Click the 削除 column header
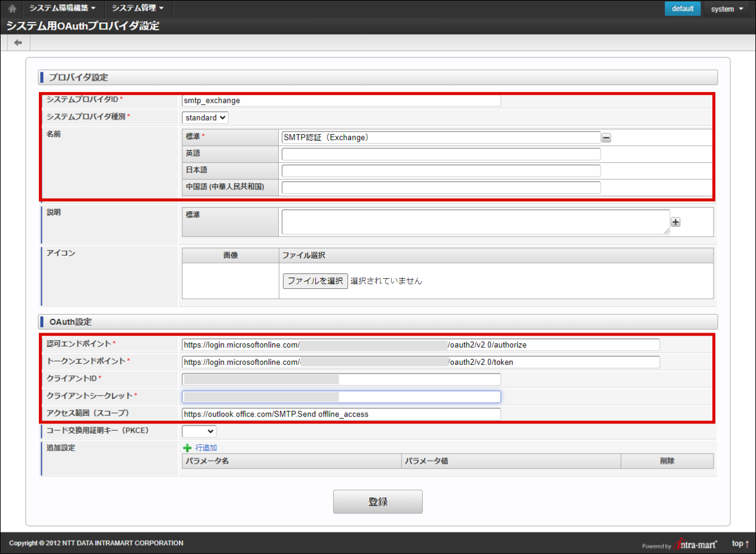The width and height of the screenshot is (756, 554). 667,461
